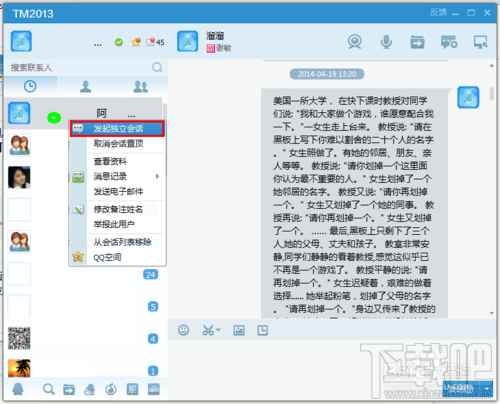Click the 溜溜 contact avatar in chat header
This screenshot has width=500, height=404.
point(187,41)
